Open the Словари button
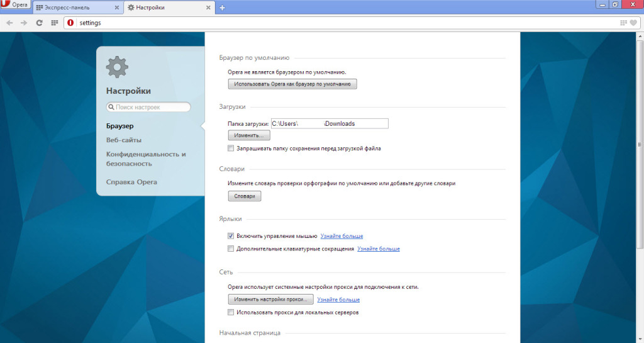This screenshot has width=644, height=343. (x=245, y=196)
